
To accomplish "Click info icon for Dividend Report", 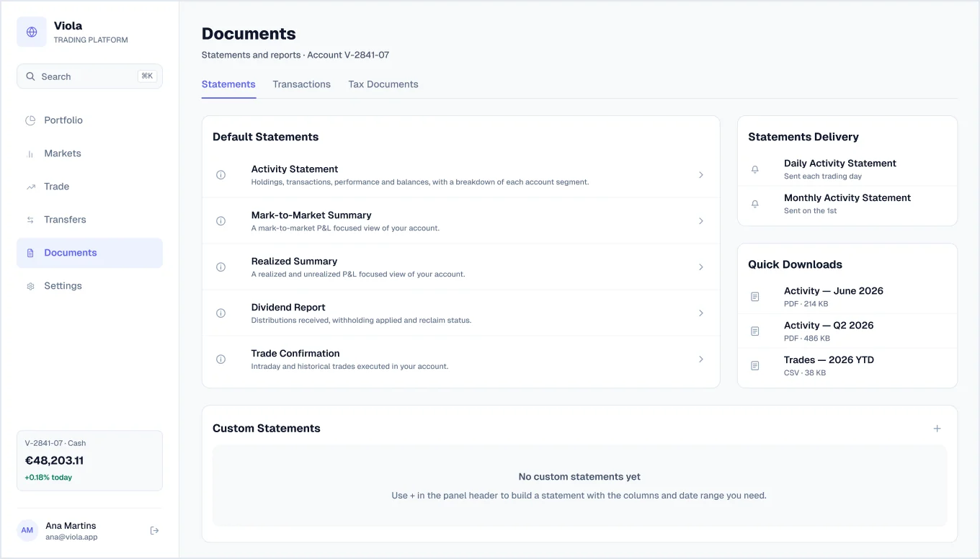I will click(221, 313).
